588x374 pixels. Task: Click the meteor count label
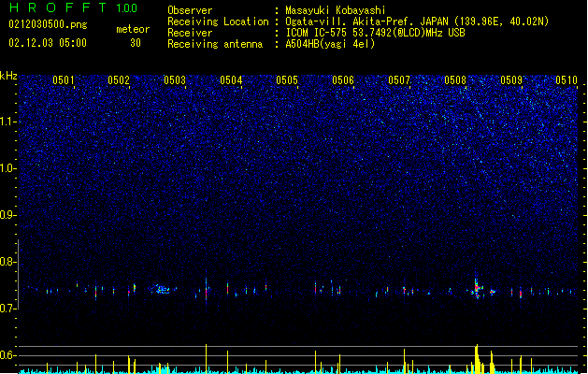pos(133,29)
